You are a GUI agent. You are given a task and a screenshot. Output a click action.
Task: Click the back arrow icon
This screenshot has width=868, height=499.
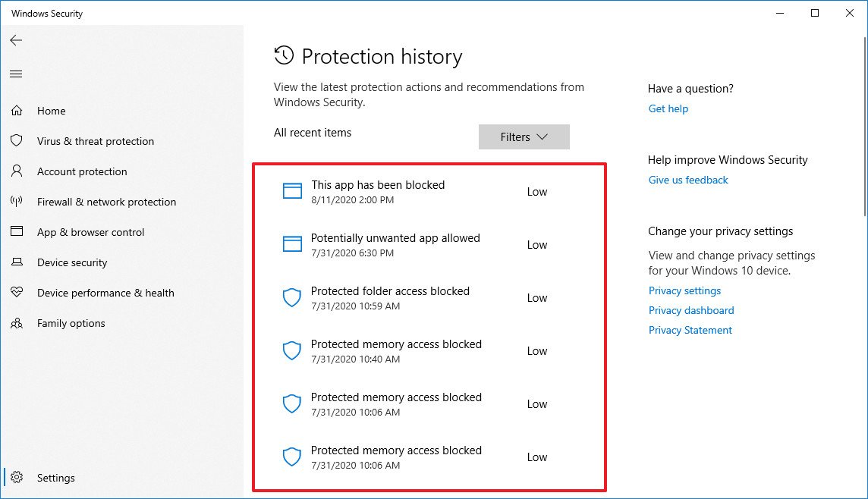(x=16, y=40)
